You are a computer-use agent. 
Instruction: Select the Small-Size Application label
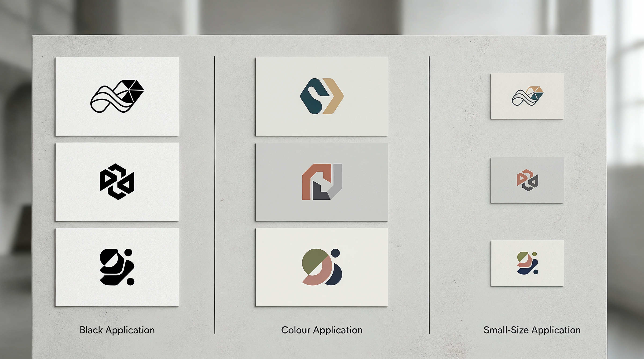(x=532, y=330)
